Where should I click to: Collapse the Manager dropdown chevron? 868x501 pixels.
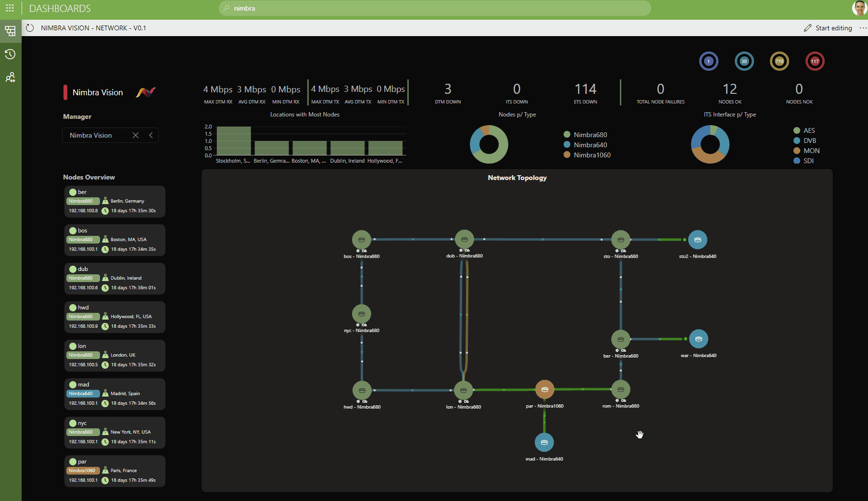tap(151, 135)
